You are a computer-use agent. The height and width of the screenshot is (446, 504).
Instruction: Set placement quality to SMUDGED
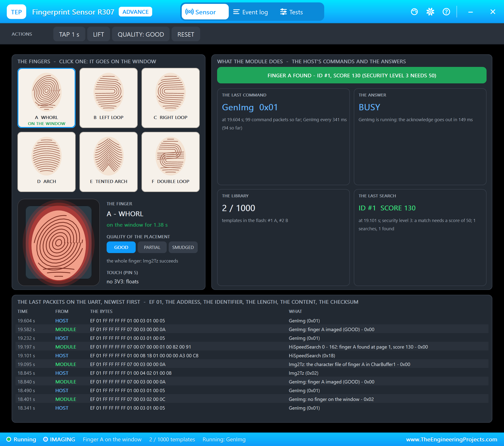coord(183,247)
